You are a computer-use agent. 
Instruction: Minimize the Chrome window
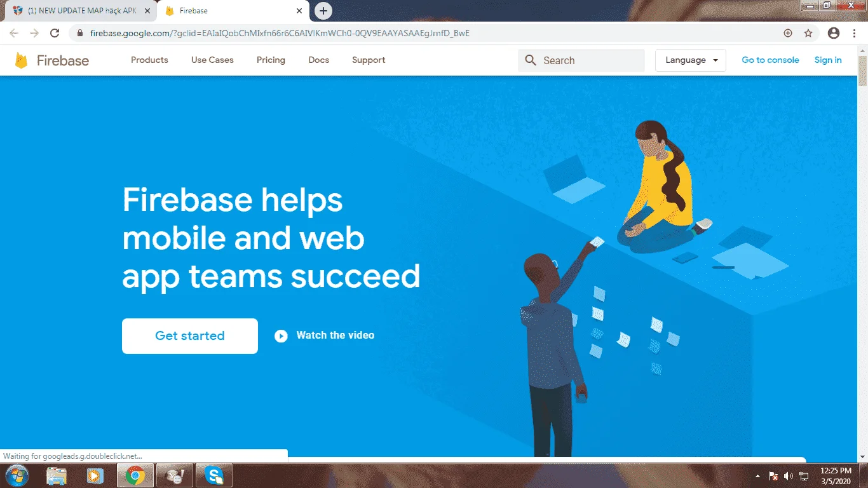810,6
